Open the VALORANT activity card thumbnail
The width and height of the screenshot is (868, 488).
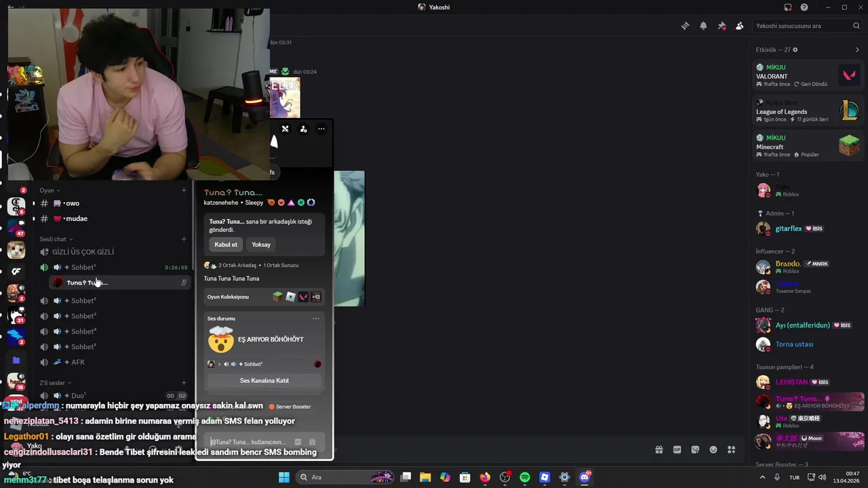click(x=849, y=75)
